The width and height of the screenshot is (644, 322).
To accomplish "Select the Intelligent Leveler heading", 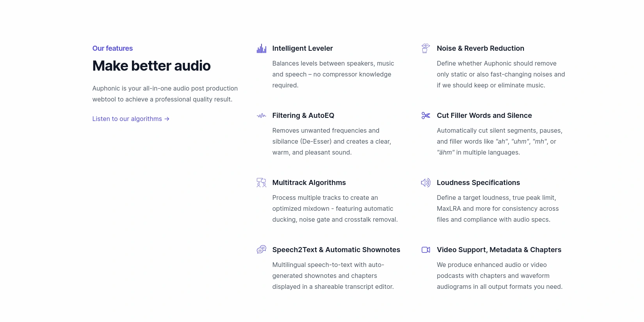I will (x=302, y=48).
